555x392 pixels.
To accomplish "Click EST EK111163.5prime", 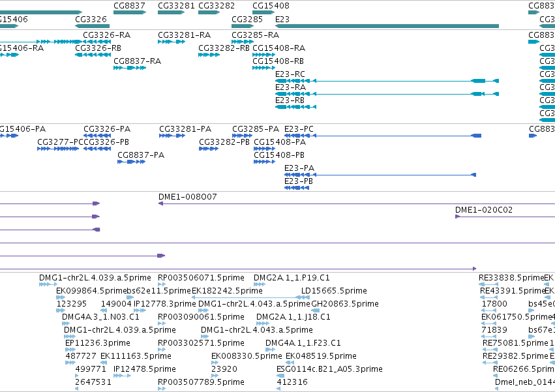I will [104, 363].
